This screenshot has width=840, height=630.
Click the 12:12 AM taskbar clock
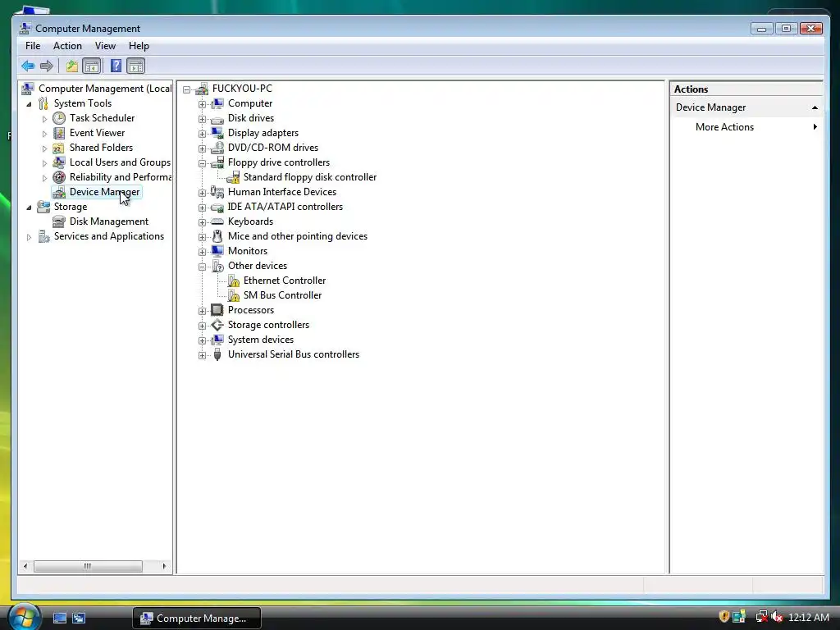tap(808, 618)
